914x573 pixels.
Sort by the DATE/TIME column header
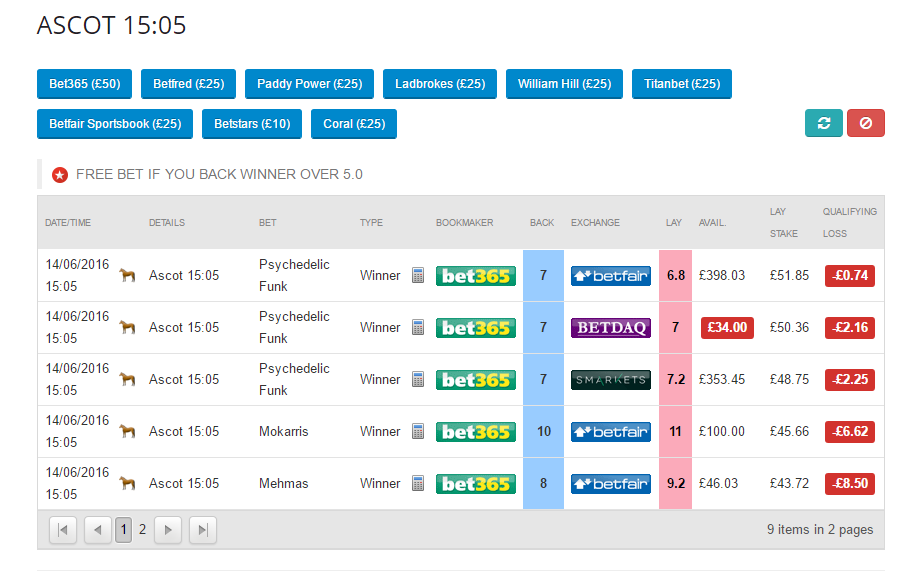[68, 223]
